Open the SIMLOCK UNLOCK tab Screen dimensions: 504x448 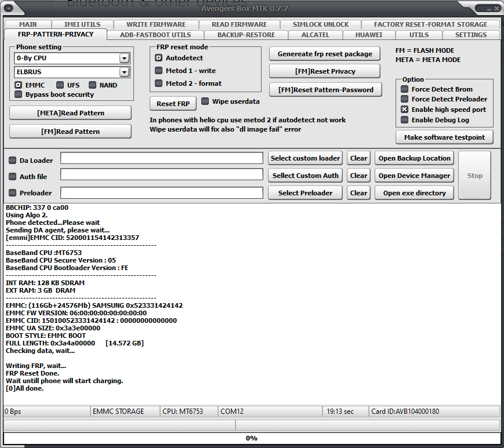click(321, 24)
